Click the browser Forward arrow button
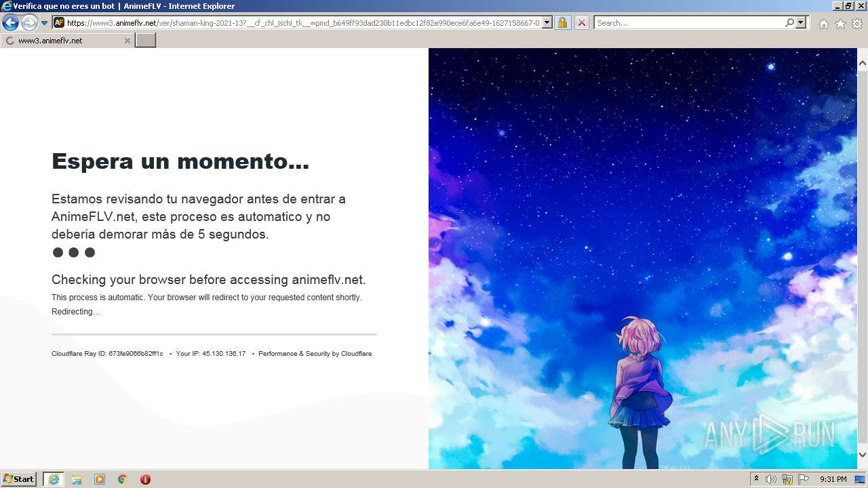 click(x=29, y=23)
